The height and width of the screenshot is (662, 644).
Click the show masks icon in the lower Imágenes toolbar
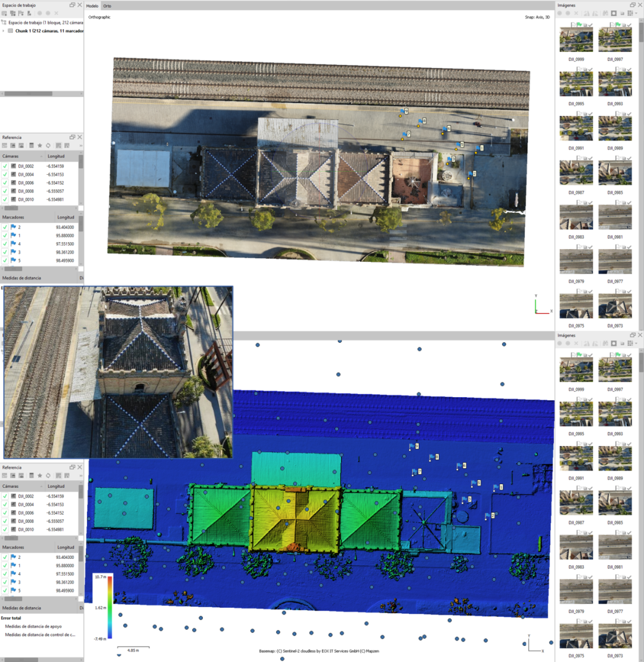click(x=614, y=344)
